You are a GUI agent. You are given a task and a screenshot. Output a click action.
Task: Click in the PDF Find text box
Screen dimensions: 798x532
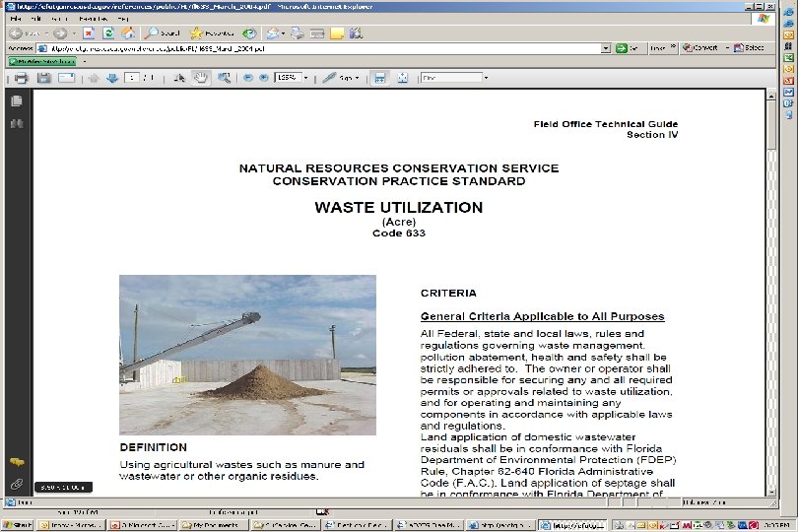coord(451,78)
